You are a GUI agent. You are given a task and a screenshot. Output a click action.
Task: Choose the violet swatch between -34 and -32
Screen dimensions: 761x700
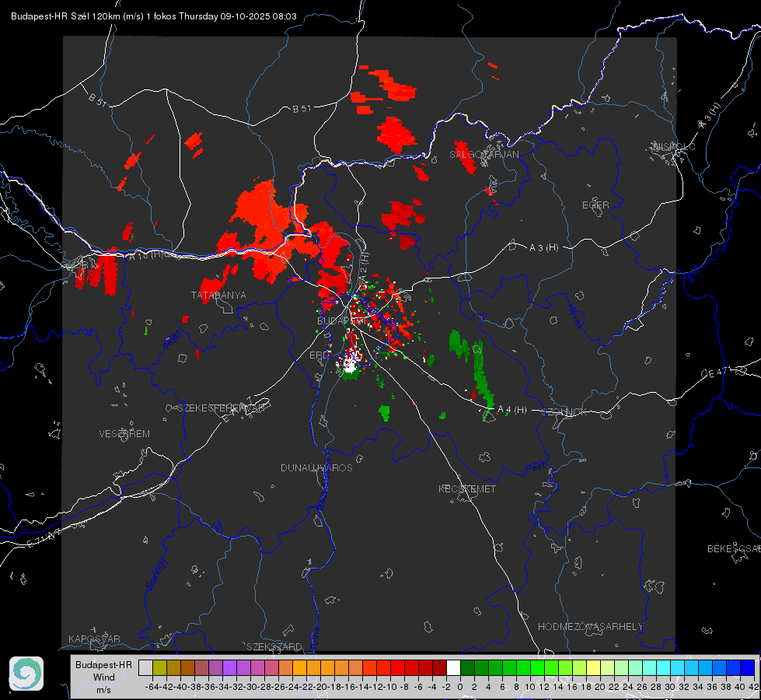[x=229, y=668]
